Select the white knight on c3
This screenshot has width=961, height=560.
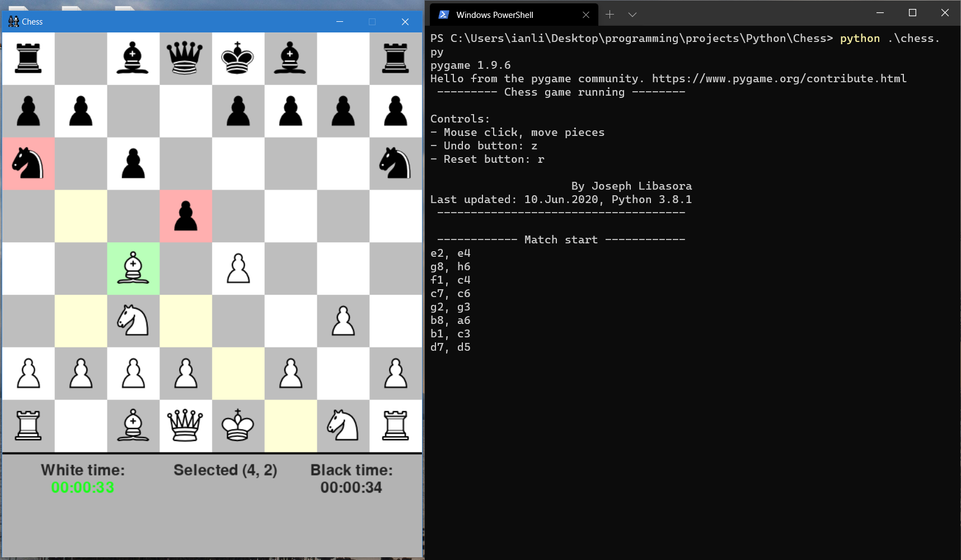[133, 322]
